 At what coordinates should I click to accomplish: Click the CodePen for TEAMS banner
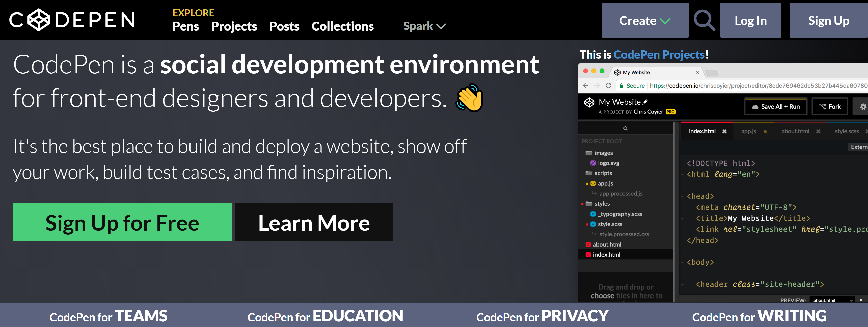[x=108, y=316]
